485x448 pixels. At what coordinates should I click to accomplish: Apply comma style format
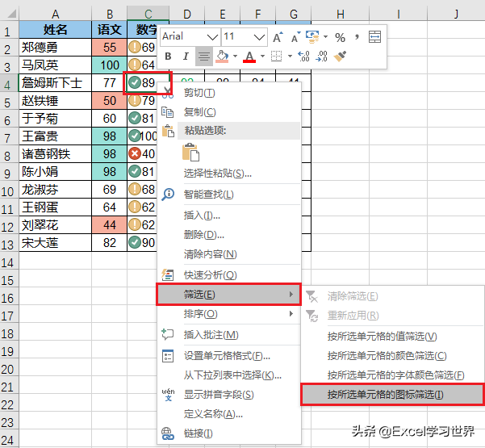(x=357, y=37)
